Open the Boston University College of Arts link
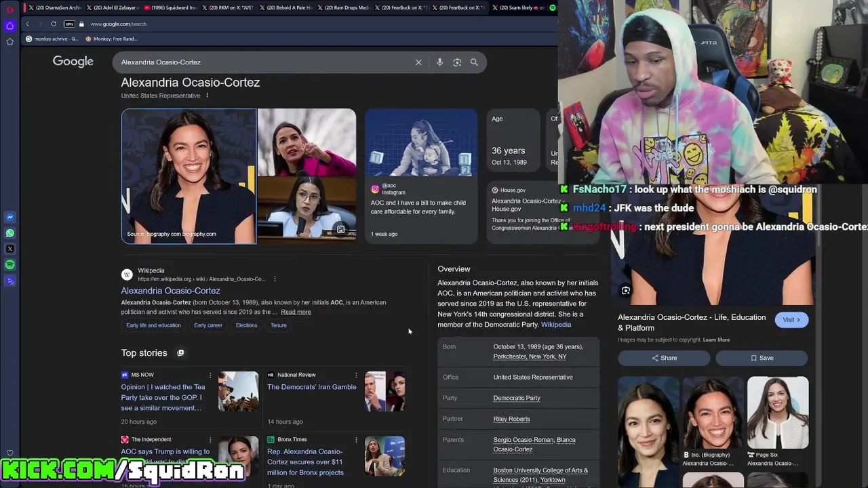868x488 pixels. [x=540, y=475]
